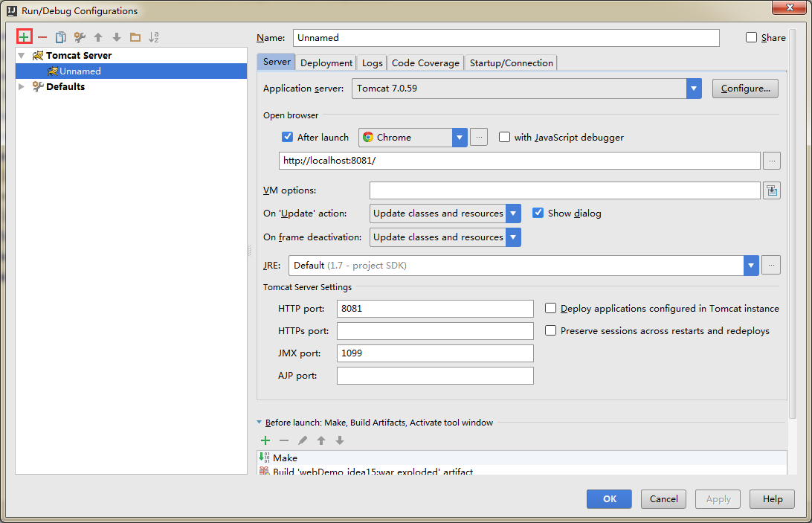Move configuration up arrow in left toolbar
This screenshot has height=523, width=812.
tap(98, 37)
